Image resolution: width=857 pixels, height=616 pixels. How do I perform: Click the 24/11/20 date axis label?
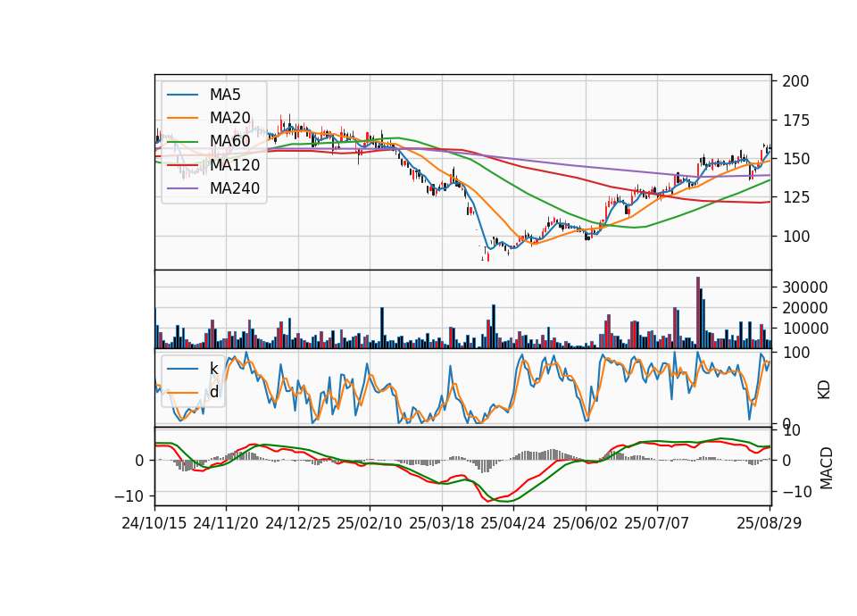[x=226, y=523]
